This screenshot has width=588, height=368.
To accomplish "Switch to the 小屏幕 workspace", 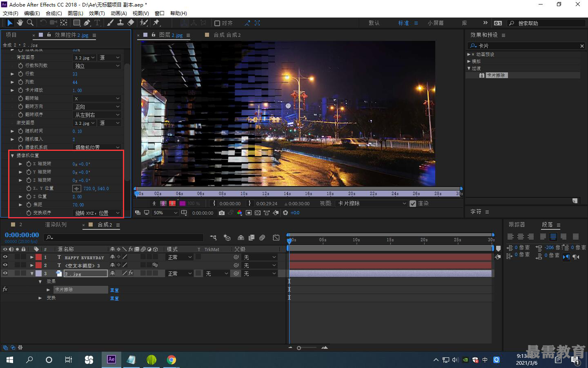I will (436, 23).
